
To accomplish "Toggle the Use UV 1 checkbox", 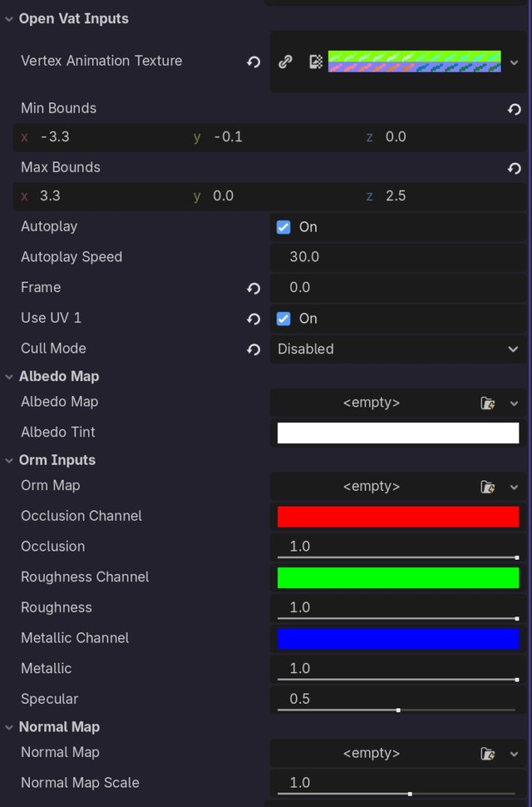I will (283, 318).
